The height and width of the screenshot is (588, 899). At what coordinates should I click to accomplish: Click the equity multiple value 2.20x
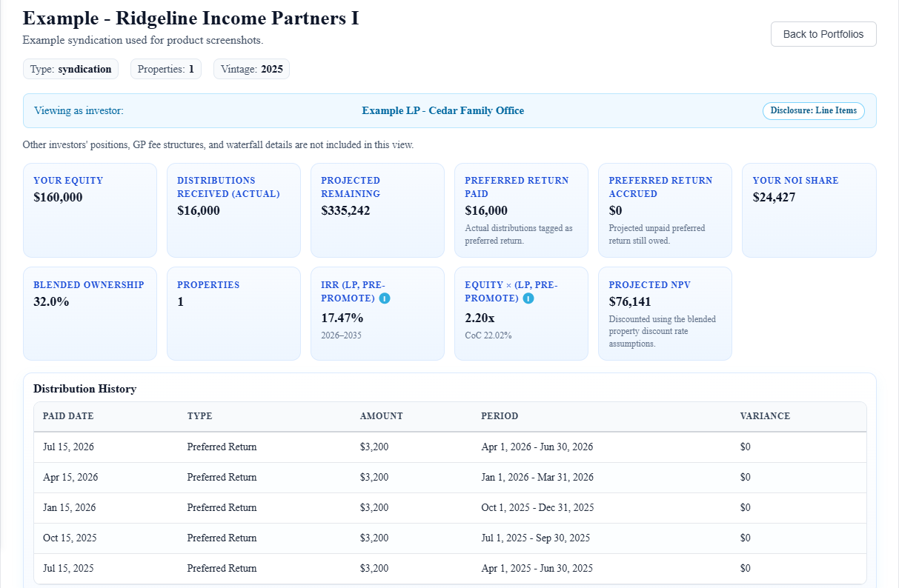480,318
